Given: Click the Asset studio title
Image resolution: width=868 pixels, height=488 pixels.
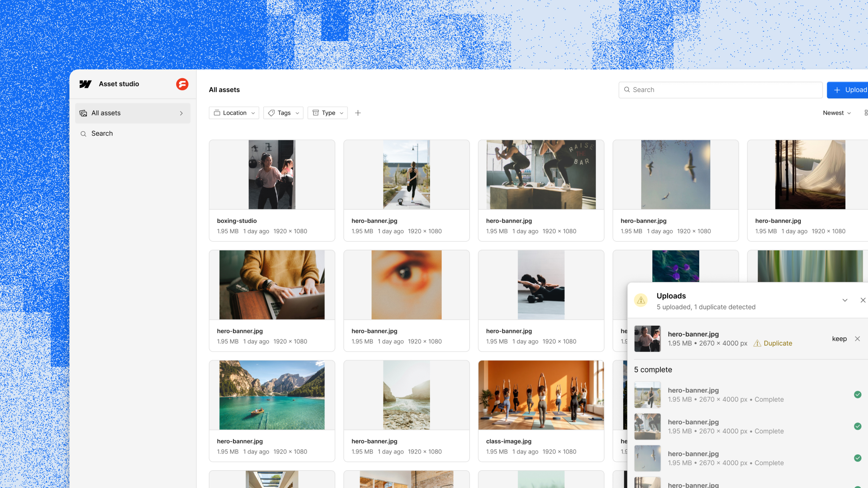Looking at the screenshot, I should (x=119, y=84).
